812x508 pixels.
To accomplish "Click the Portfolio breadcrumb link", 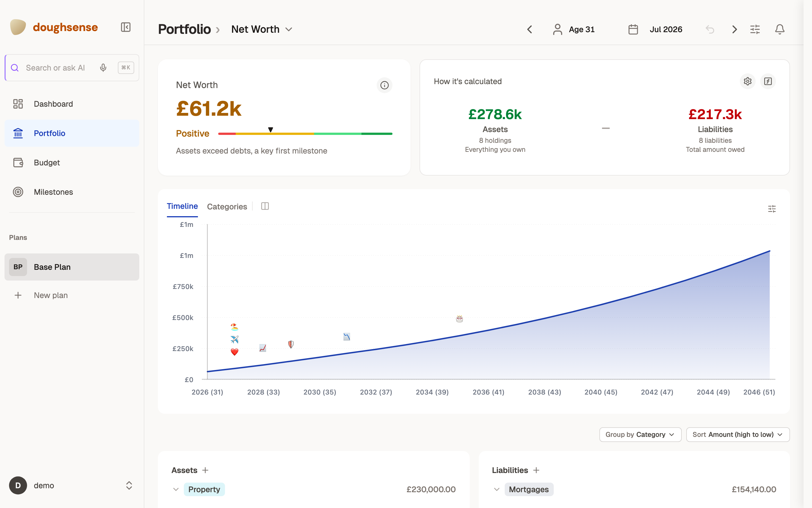I will click(184, 30).
